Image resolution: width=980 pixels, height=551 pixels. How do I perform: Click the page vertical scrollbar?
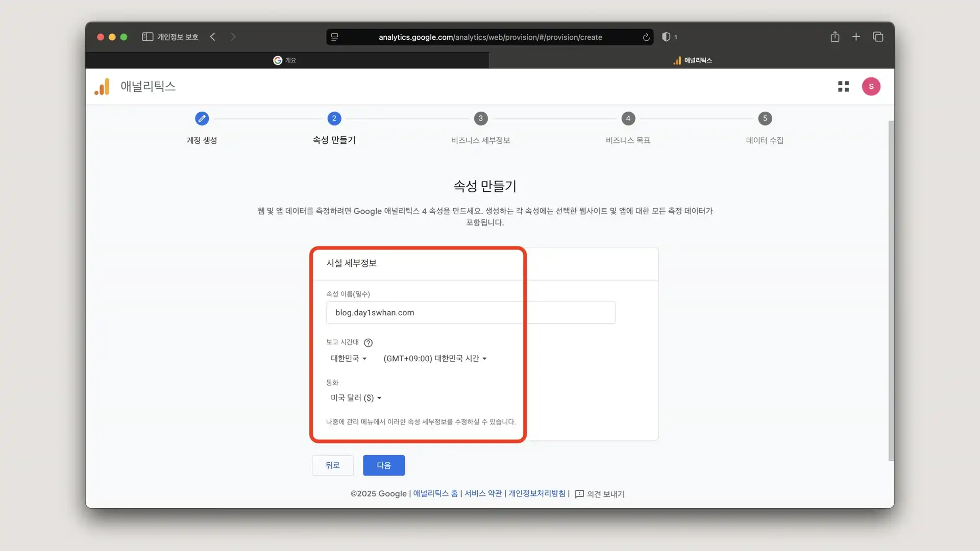tap(891, 291)
